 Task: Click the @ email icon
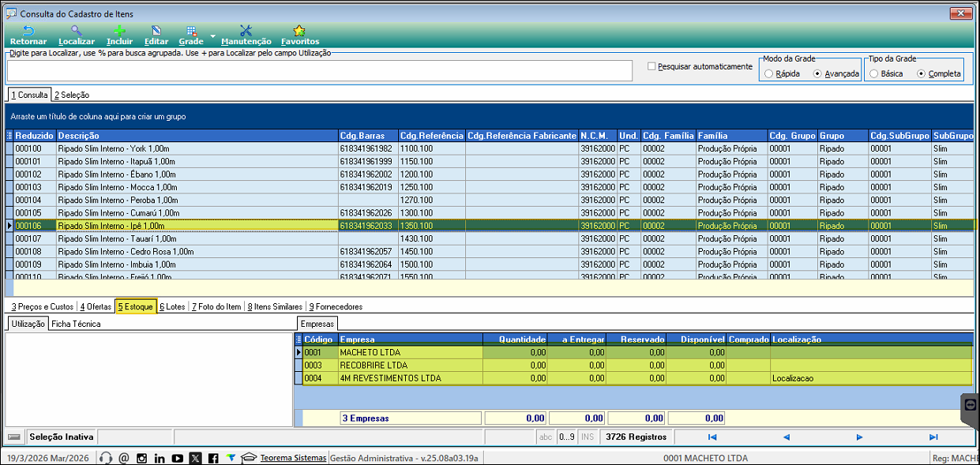point(124,458)
